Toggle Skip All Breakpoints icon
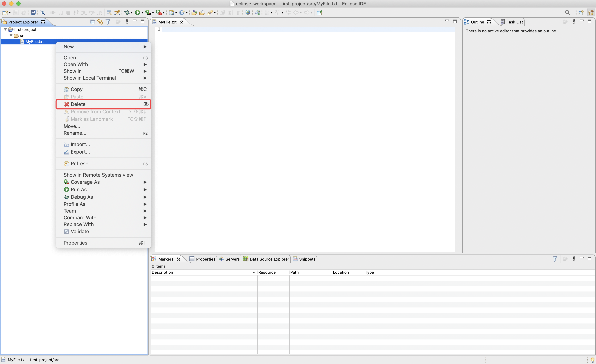The image size is (596, 364). [43, 12]
